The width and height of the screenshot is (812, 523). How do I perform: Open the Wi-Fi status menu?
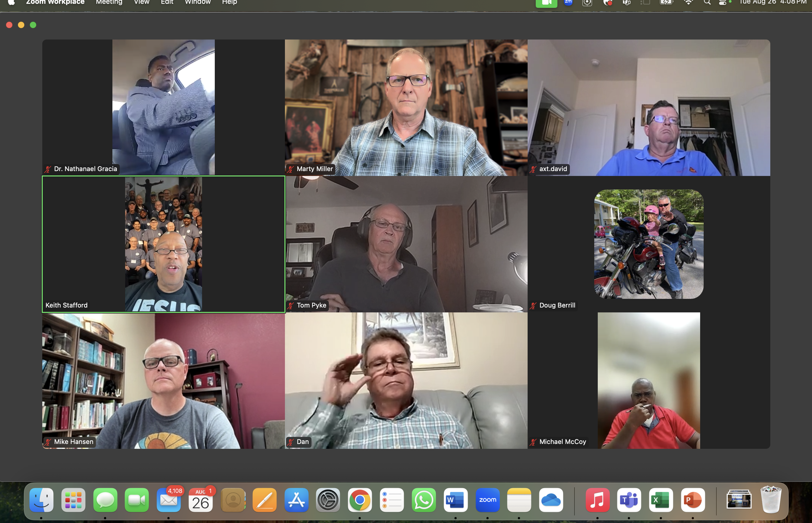pos(688,2)
